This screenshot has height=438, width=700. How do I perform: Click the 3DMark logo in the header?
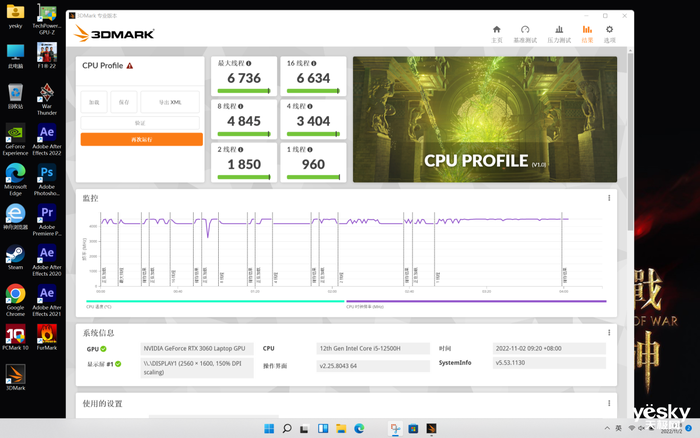[x=114, y=33]
